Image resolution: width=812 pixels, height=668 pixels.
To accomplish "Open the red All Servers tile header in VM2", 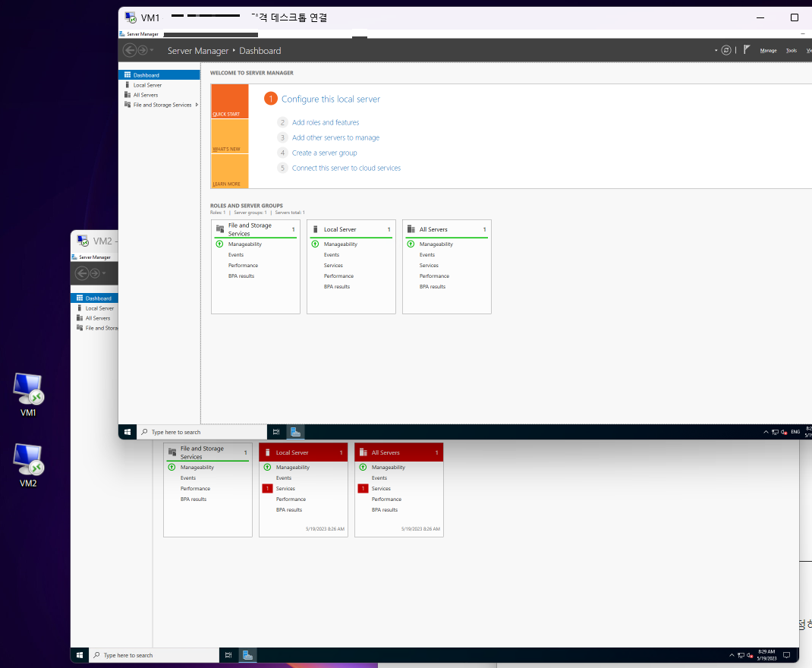I will (x=398, y=452).
